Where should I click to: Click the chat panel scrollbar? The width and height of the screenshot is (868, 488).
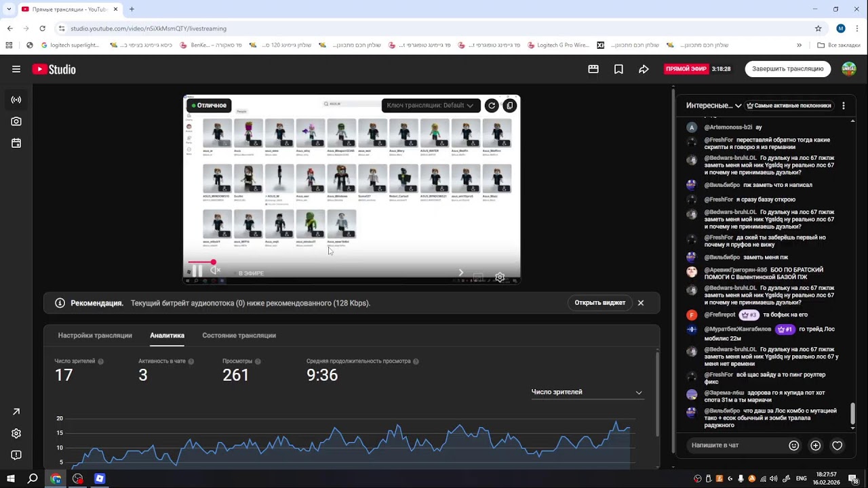point(853,413)
